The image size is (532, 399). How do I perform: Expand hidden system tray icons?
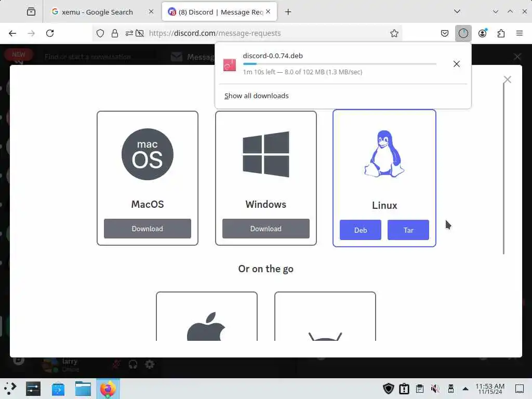click(465, 389)
